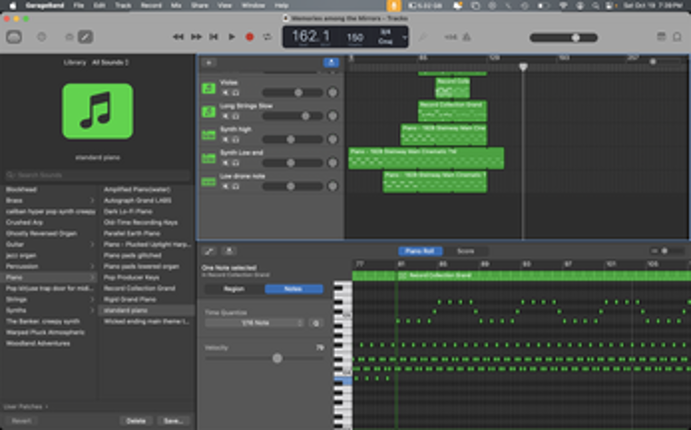The height and width of the screenshot is (430, 691).
Task: Select the Notes button in editor inspector
Action: [x=293, y=289]
